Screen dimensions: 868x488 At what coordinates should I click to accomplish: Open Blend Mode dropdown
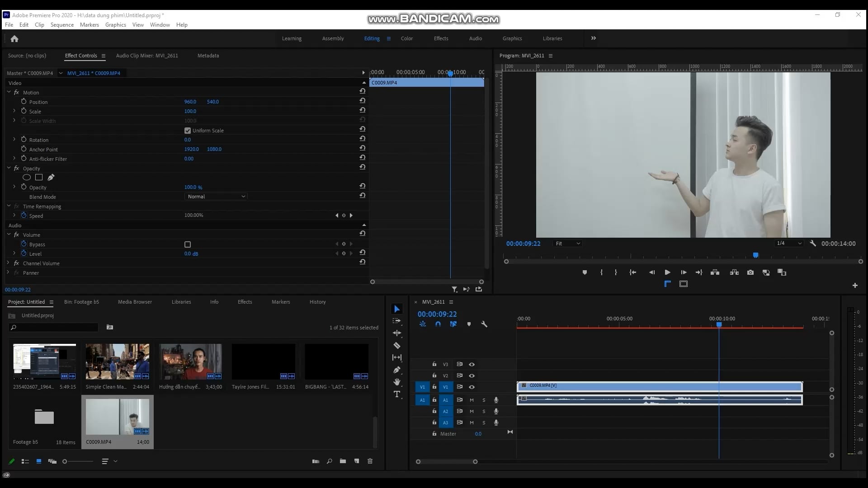click(x=216, y=197)
